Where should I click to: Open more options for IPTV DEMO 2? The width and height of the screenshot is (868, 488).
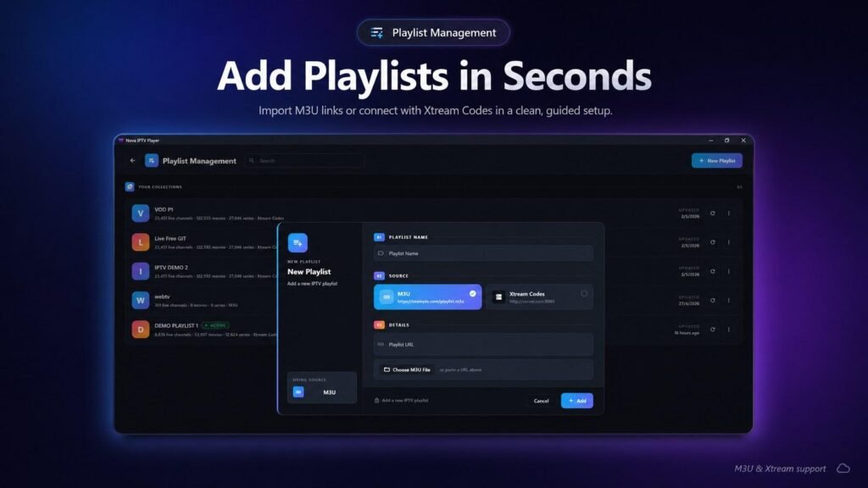click(728, 271)
